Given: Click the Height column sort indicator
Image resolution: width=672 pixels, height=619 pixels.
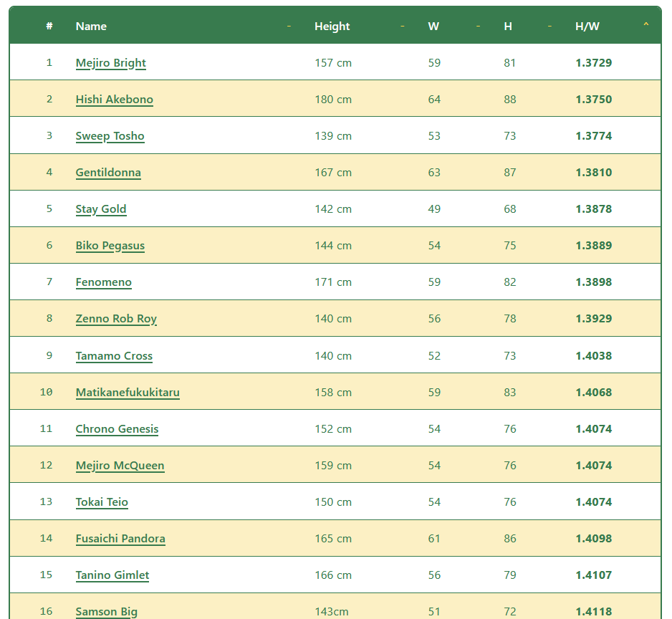Looking at the screenshot, I should click(x=403, y=27).
